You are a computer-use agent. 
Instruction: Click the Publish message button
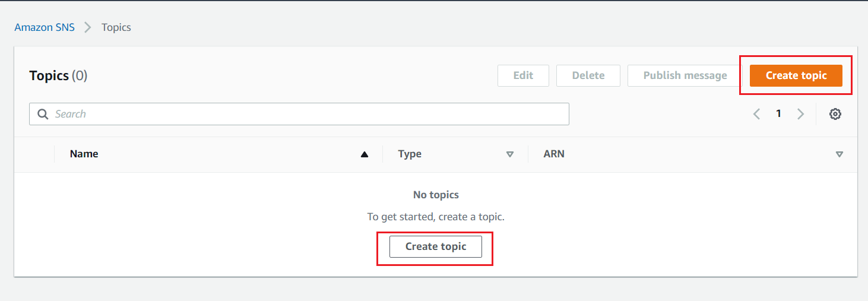(x=685, y=75)
